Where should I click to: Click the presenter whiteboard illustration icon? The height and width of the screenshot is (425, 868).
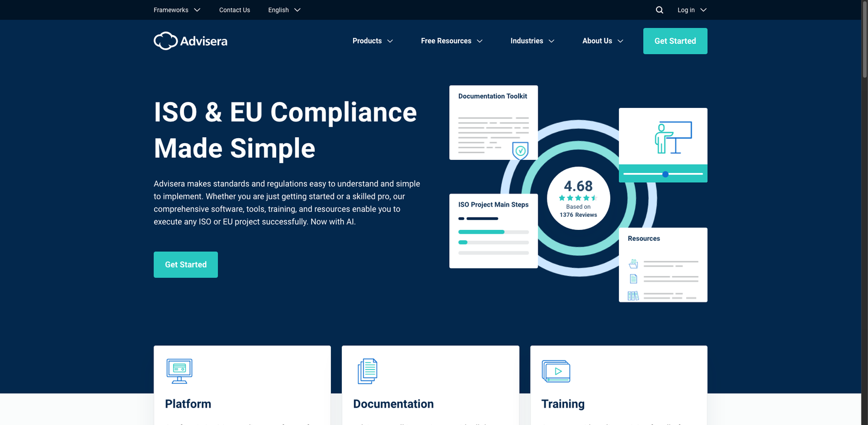pyautogui.click(x=673, y=138)
